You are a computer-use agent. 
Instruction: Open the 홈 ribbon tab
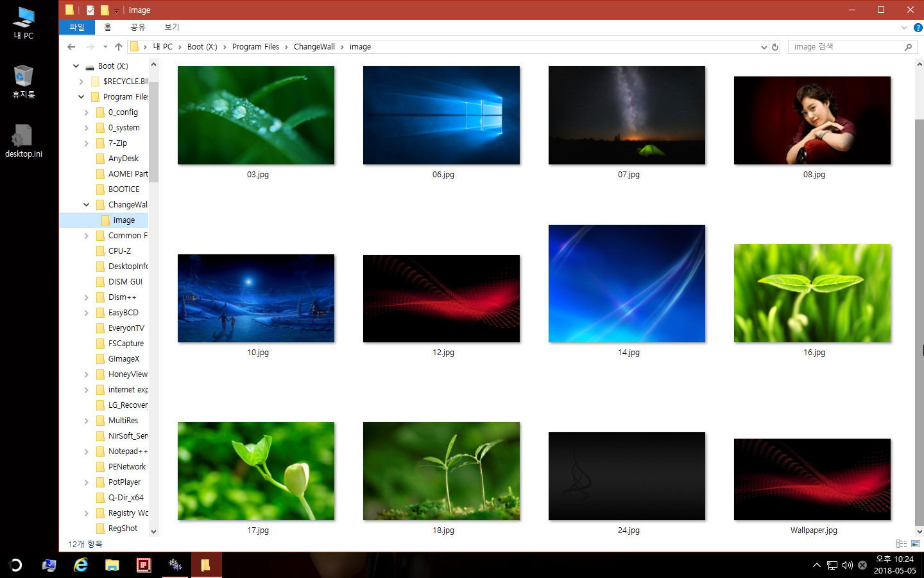pyautogui.click(x=108, y=27)
